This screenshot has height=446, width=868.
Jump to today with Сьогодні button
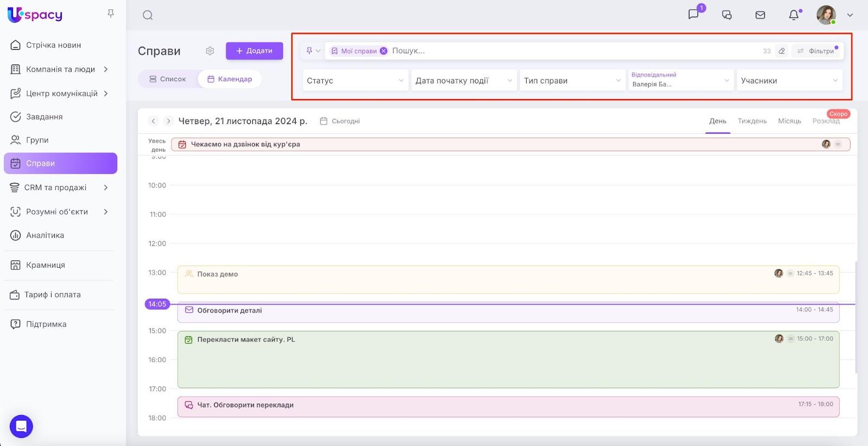point(340,121)
